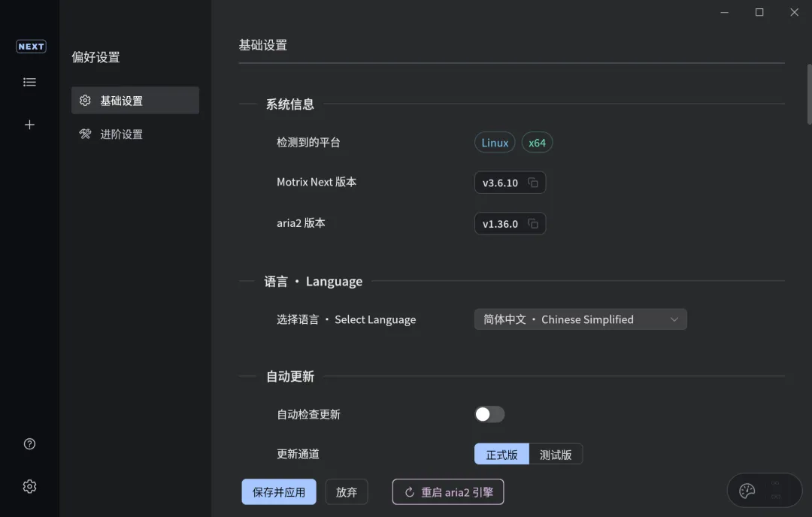Click the 自动更新 section heading
Viewport: 812px width, 517px height.
coord(290,376)
